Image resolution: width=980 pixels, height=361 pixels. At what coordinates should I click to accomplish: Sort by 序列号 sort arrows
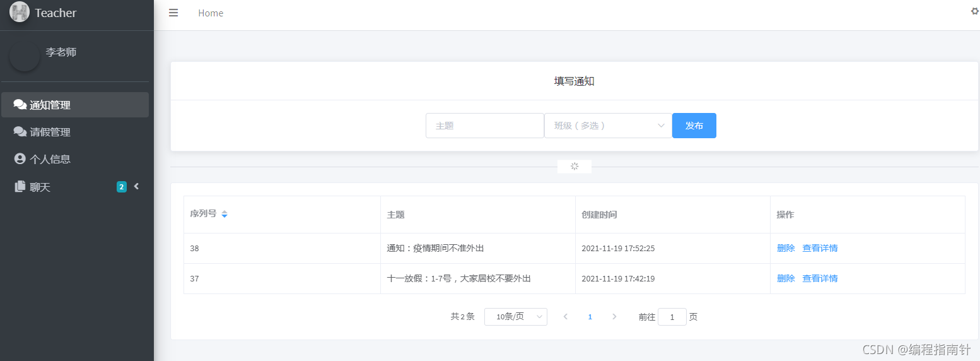click(x=225, y=215)
